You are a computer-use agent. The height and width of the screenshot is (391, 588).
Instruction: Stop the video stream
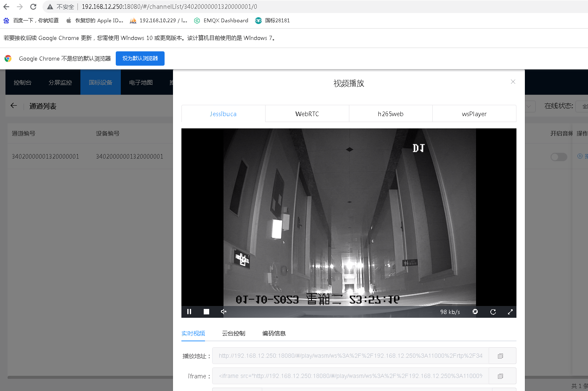[206, 311]
